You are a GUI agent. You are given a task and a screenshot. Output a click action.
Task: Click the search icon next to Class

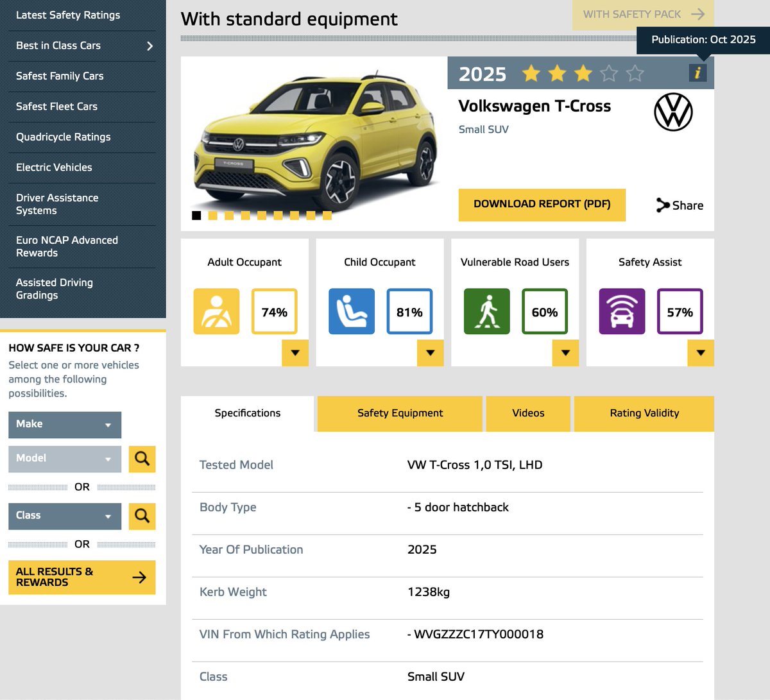tap(142, 516)
